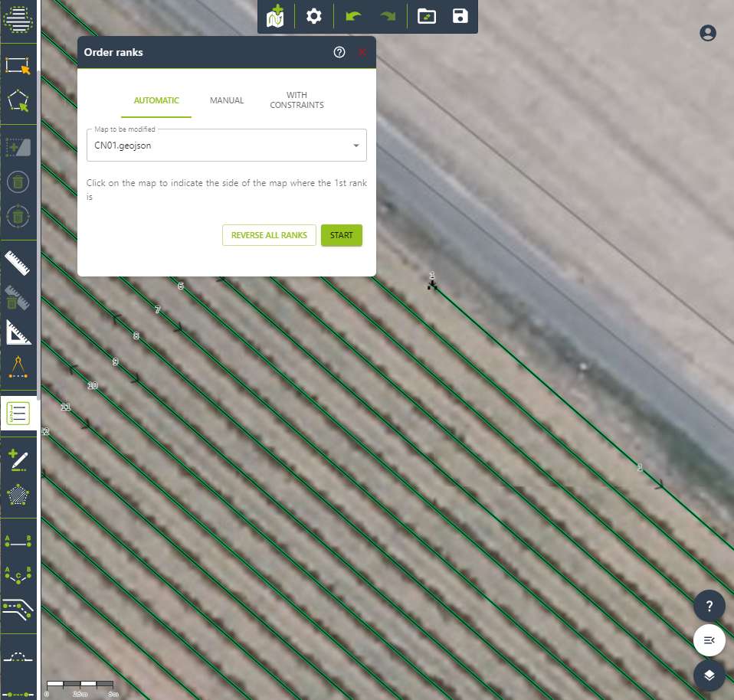Select the AUTOMATIC tab

[156, 100]
